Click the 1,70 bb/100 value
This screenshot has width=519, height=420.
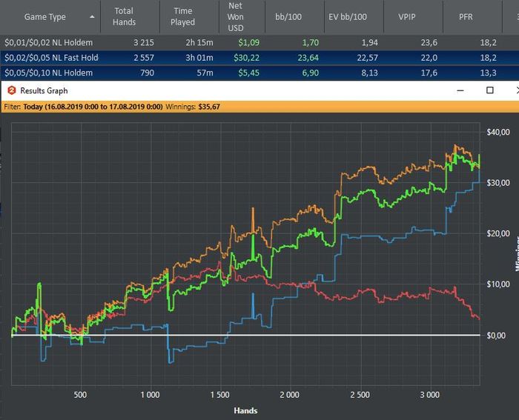(311, 43)
